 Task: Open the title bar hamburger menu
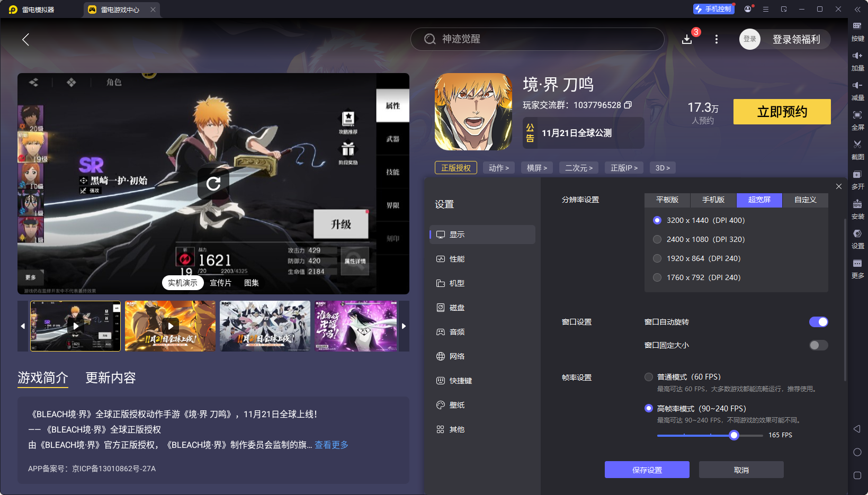click(766, 9)
